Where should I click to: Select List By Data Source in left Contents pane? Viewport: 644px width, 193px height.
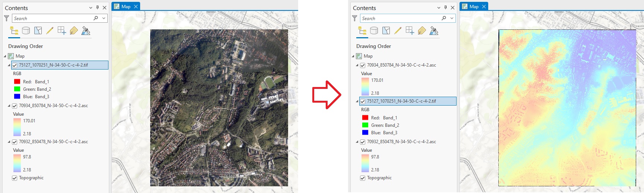[26, 30]
